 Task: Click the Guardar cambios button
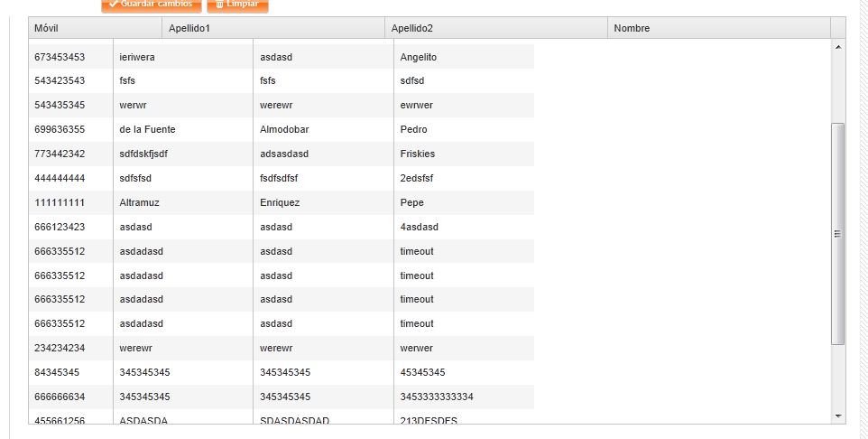pyautogui.click(x=149, y=5)
